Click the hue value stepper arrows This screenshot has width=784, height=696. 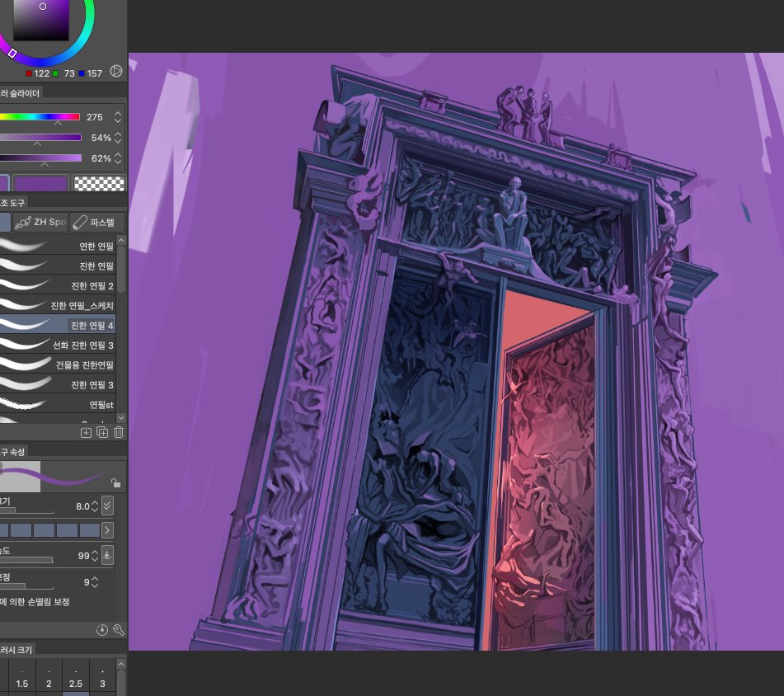tap(118, 117)
